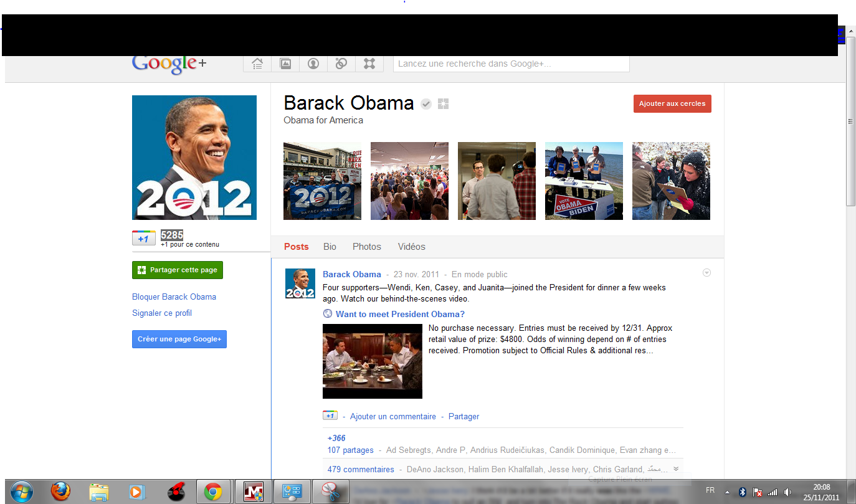
Task: Click the Google+ page badge icon by name
Action: pos(443,104)
